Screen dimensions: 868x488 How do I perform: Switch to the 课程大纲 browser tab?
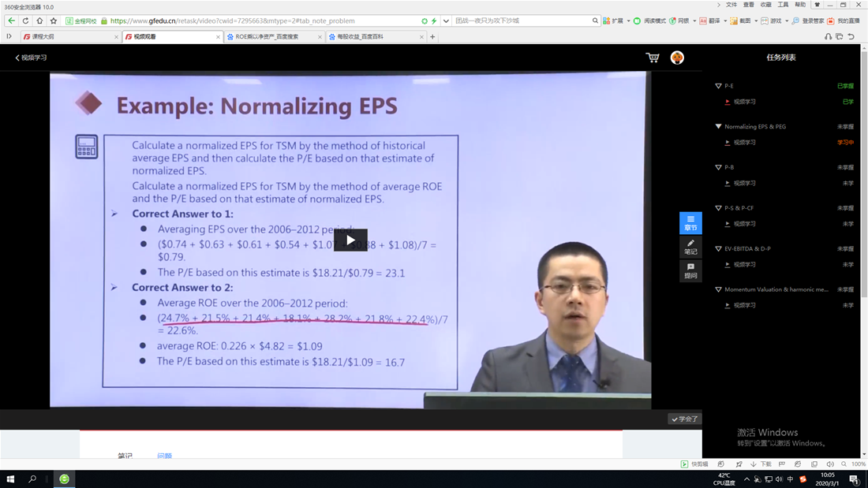tap(70, 36)
